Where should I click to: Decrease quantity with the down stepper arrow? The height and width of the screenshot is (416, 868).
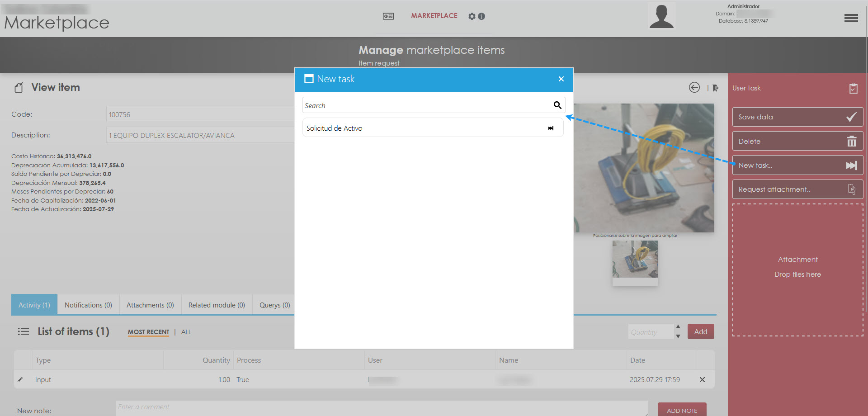pyautogui.click(x=678, y=336)
